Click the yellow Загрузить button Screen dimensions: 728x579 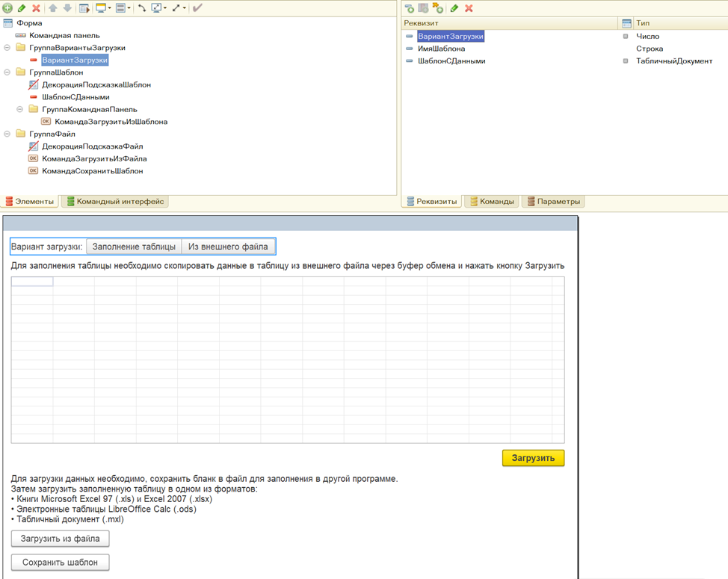pos(533,458)
